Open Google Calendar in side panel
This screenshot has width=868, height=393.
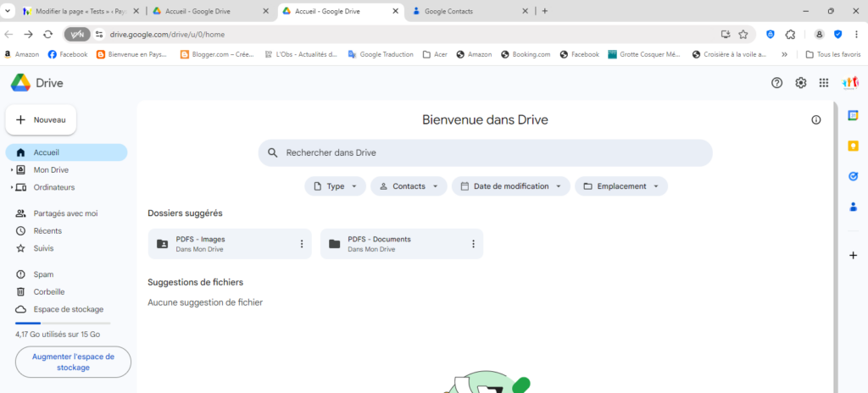click(x=854, y=116)
